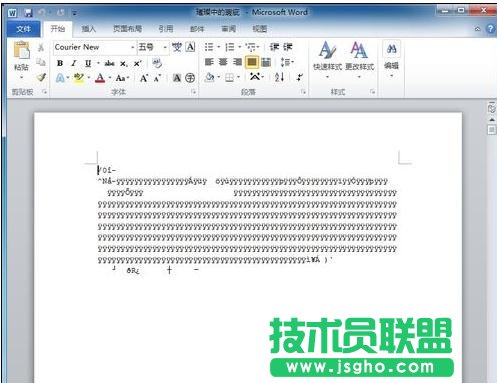Sort the text with A-Z icon
497x383 pixels.
click(x=279, y=77)
